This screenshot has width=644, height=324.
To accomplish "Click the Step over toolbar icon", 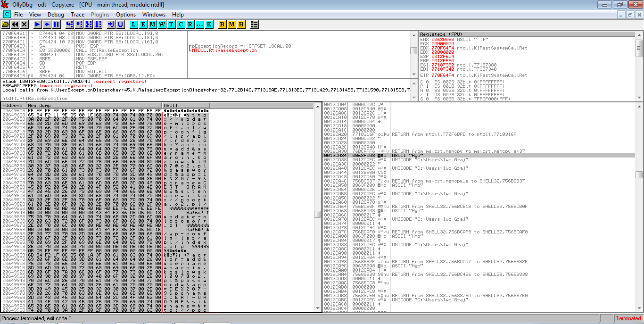I will [79, 24].
